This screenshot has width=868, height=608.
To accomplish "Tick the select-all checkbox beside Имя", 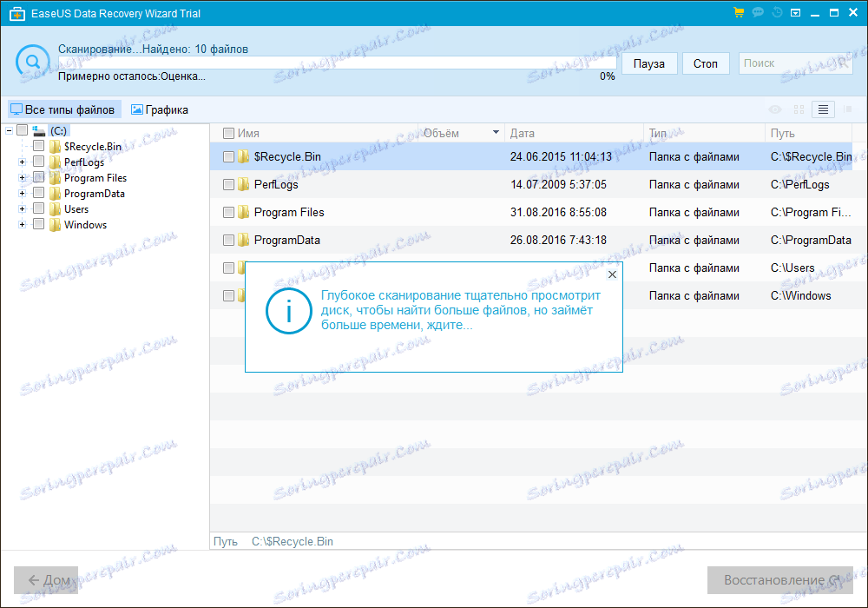I will point(228,134).
